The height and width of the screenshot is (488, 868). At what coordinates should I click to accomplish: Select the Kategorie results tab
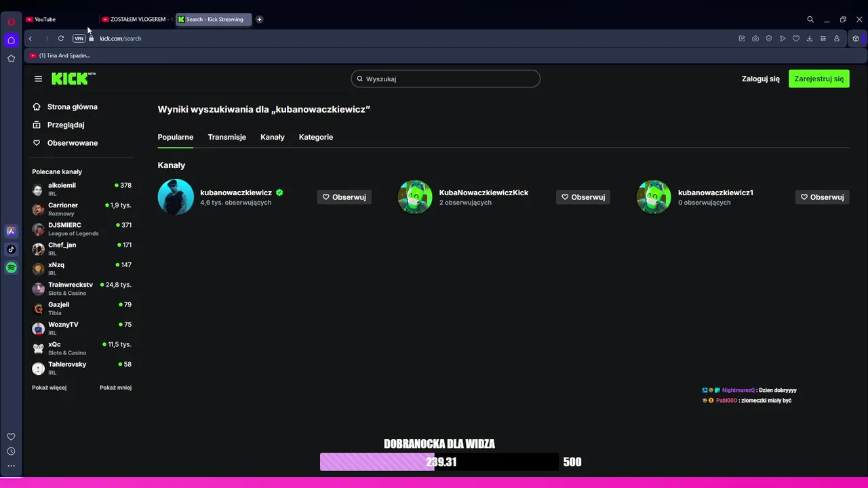pyautogui.click(x=316, y=137)
